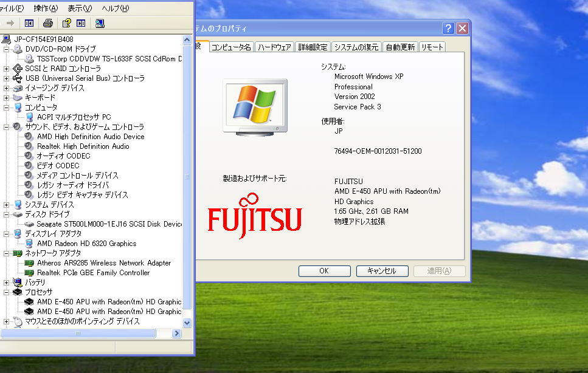Collapse the ディスク ドライブ node

pyautogui.click(x=6, y=214)
